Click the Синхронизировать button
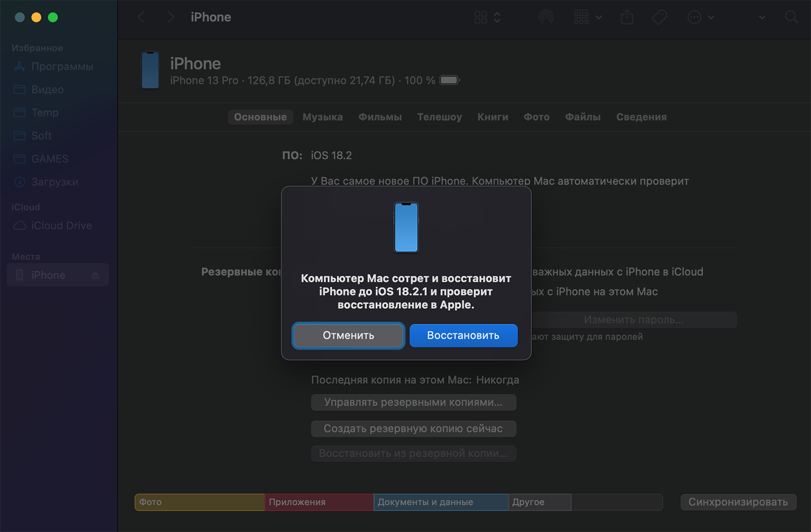 pos(738,502)
